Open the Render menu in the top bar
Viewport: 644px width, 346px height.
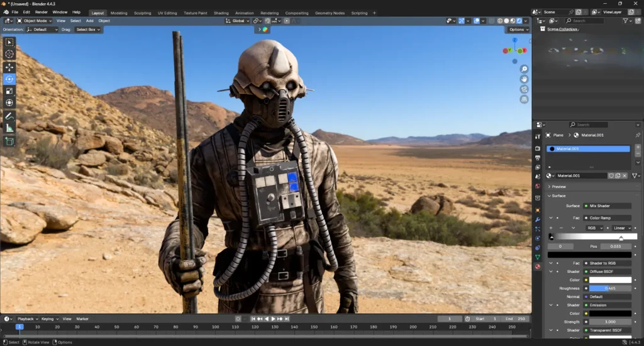click(x=41, y=12)
